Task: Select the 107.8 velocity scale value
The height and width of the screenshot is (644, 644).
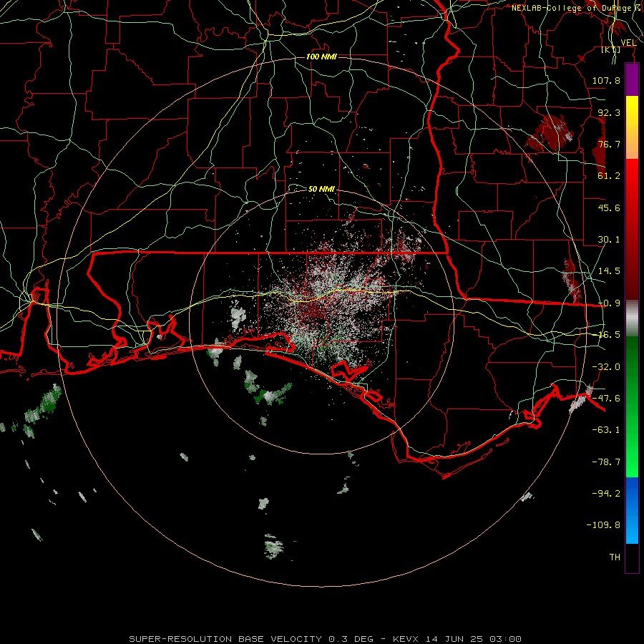Action: (x=606, y=80)
